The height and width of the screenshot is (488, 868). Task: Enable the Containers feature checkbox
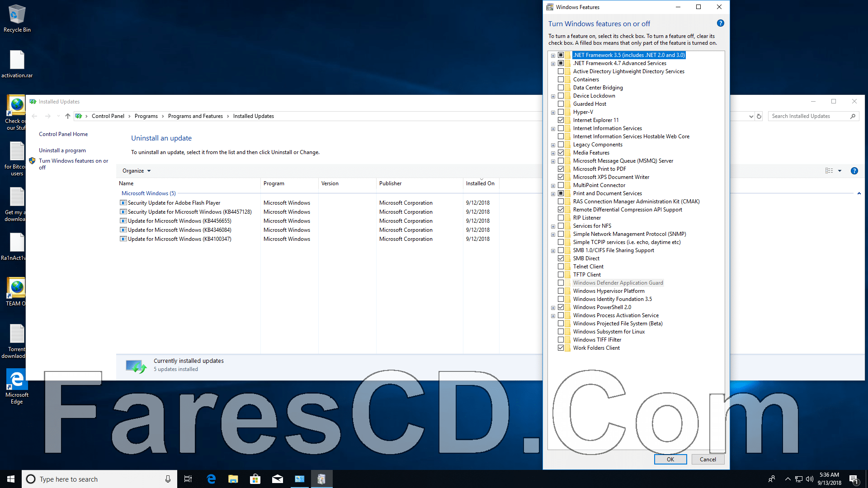click(561, 80)
